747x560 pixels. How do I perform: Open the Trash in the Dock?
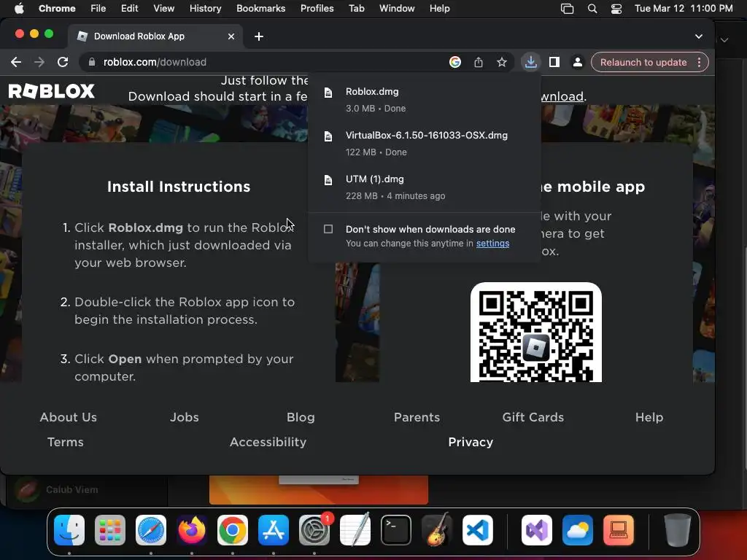(678, 530)
